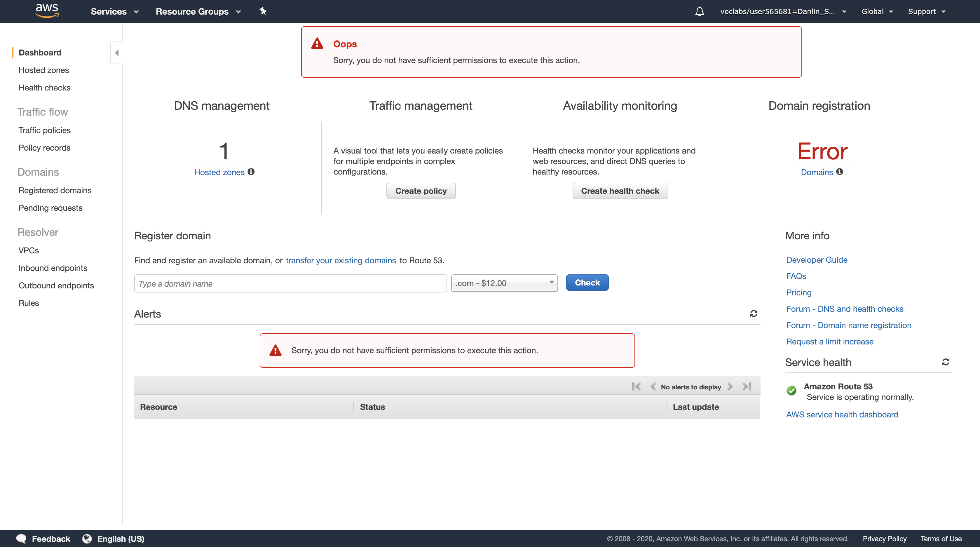The width and height of the screenshot is (980, 547).
Task: Collapse the left navigation panel arrow
Action: (117, 53)
